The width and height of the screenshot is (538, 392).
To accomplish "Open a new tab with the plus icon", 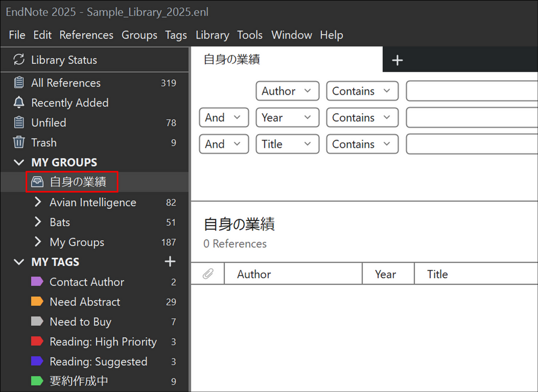I will point(397,60).
